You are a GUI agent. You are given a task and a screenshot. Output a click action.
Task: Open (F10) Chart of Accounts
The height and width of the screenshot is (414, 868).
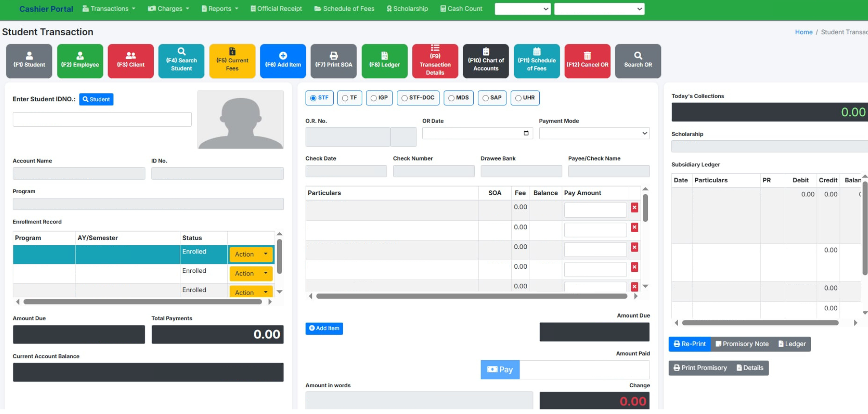pyautogui.click(x=486, y=61)
